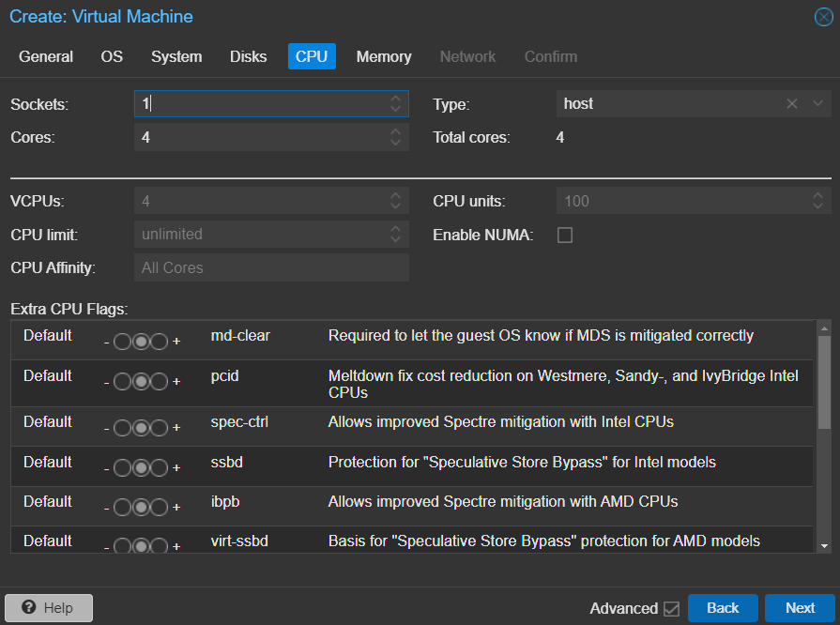Select the md-clear flag name
Viewport: 840px width, 625px height.
click(240, 335)
